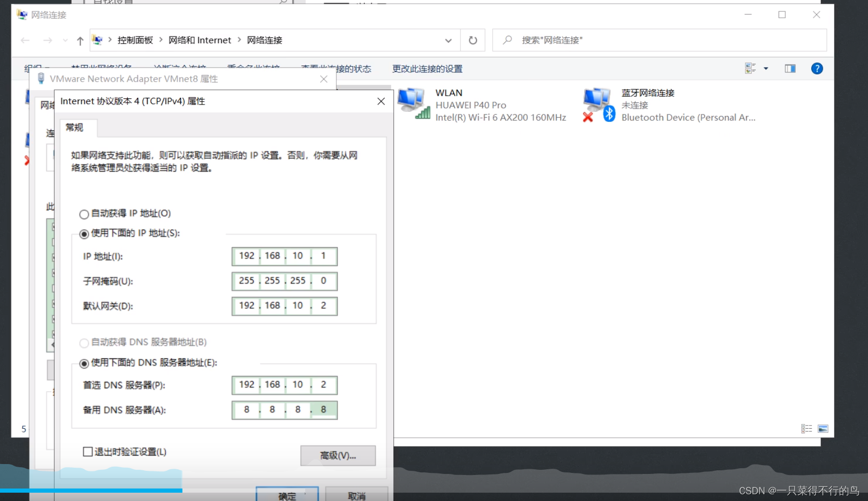Open the 网络和 Internet breadcrumb
868x501 pixels.
click(x=200, y=40)
